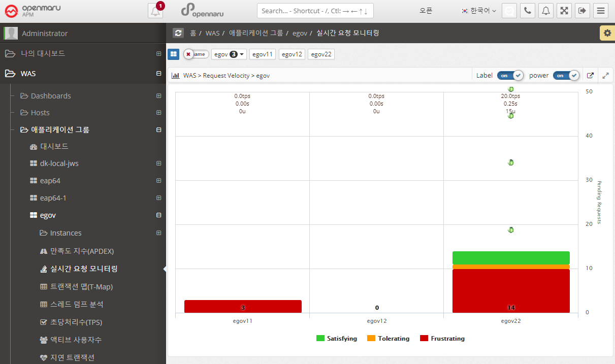Screen dimensions: 615x364
Task: Enter fullscreen using the top header icon
Action: point(564,11)
